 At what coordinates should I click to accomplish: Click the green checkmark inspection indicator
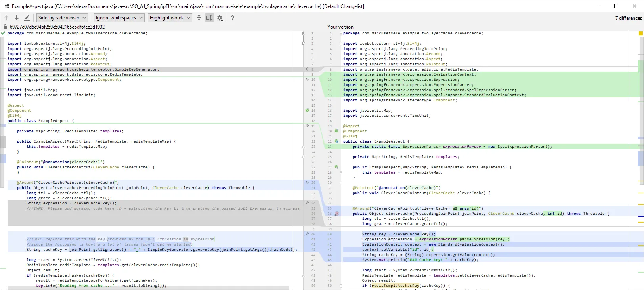pos(3,33)
